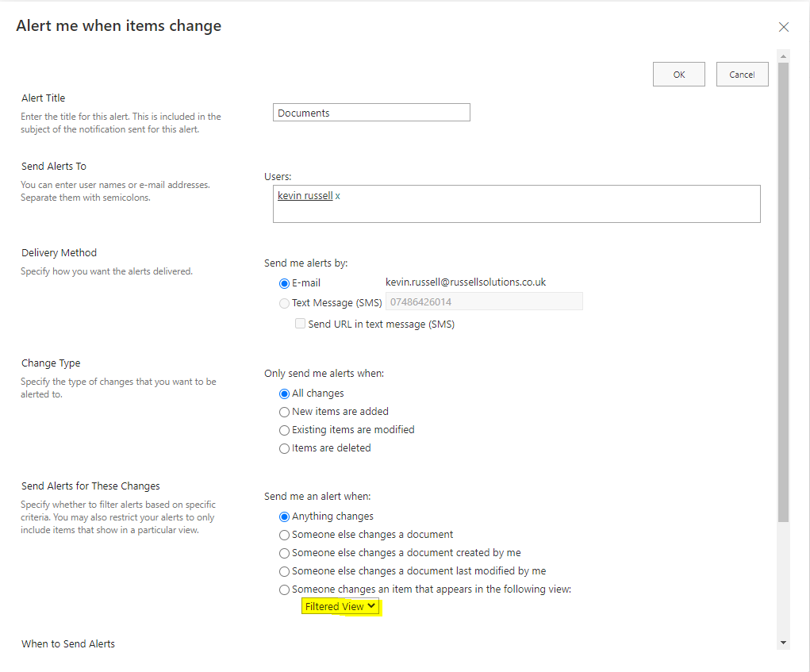
Task: Click the SMS phone number field
Action: click(x=484, y=301)
